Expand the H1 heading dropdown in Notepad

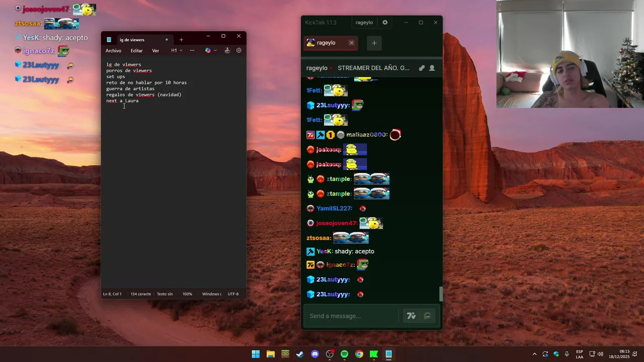(x=177, y=50)
